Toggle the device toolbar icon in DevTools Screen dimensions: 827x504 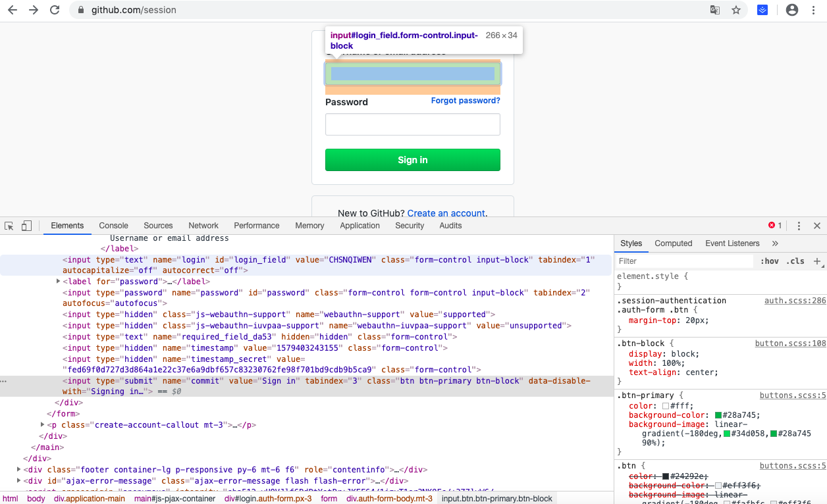coord(26,226)
